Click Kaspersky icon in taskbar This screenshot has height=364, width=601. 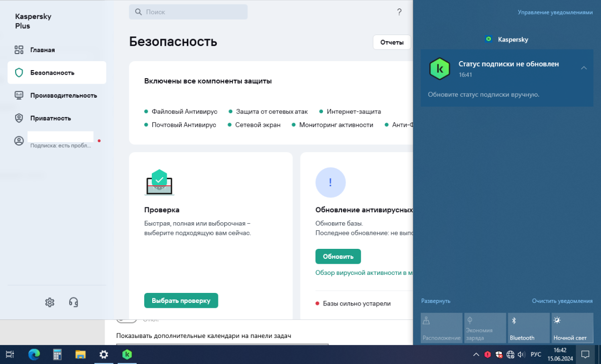pos(127,354)
